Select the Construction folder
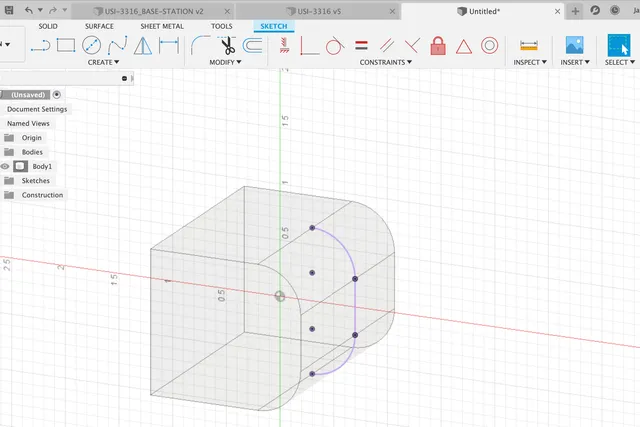The image size is (640, 427). (x=42, y=195)
